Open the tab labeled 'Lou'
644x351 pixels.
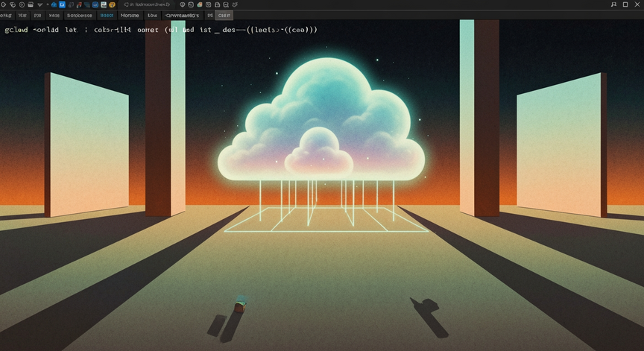click(152, 15)
